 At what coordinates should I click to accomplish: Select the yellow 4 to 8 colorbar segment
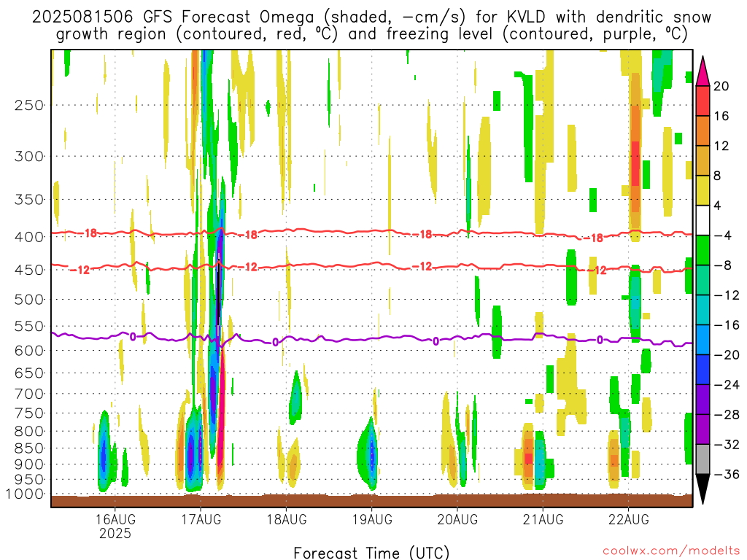[x=703, y=190]
